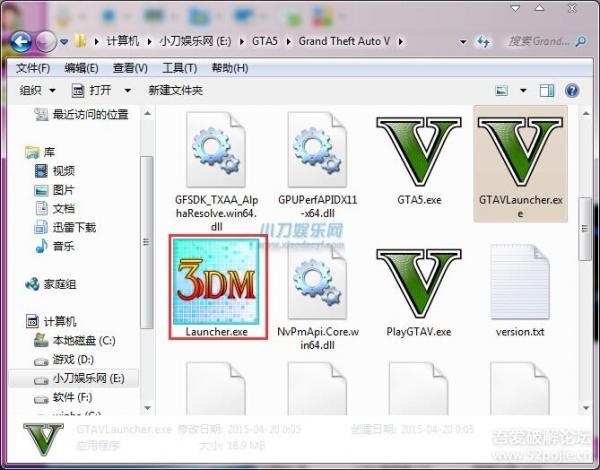This screenshot has width=600, height=470.
Task: Click the Forward navigation arrow
Action: pos(46,41)
